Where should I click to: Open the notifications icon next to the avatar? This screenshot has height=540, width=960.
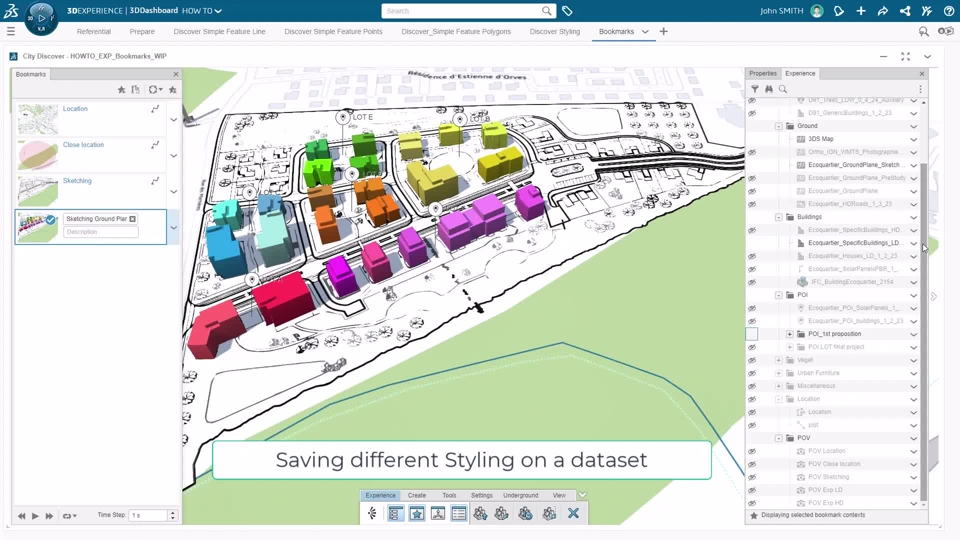click(839, 11)
